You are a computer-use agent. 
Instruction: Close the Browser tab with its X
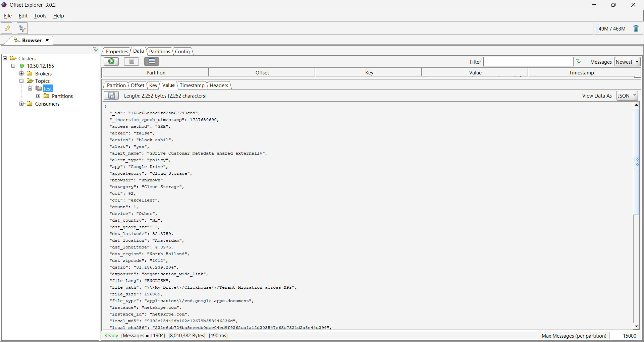click(47, 40)
